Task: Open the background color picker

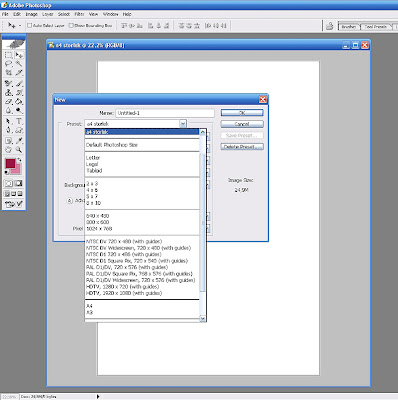Action: point(18,170)
